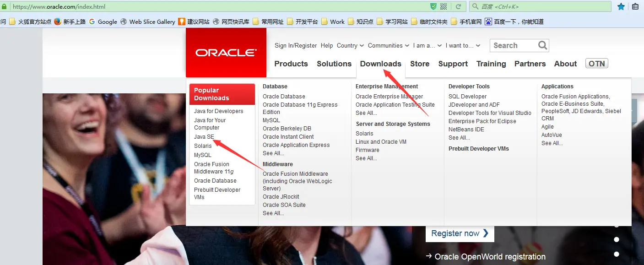Click Oracle Enterprise Manager link

(390, 97)
